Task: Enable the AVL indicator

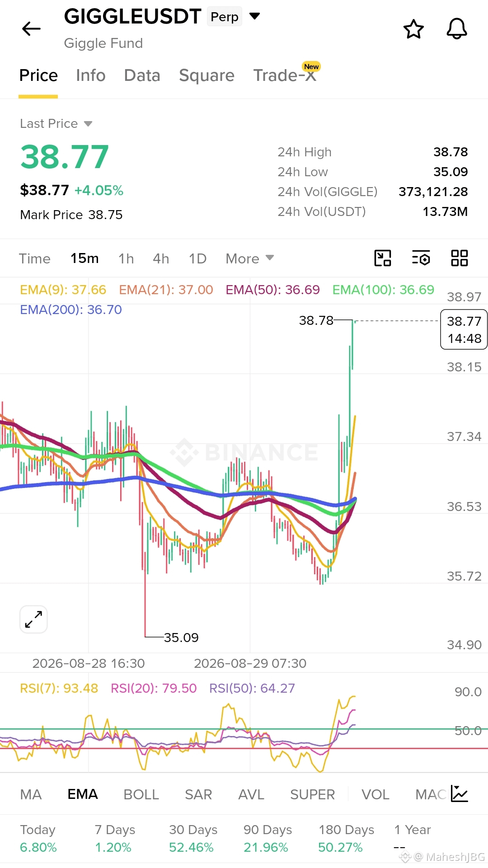Action: tap(251, 794)
